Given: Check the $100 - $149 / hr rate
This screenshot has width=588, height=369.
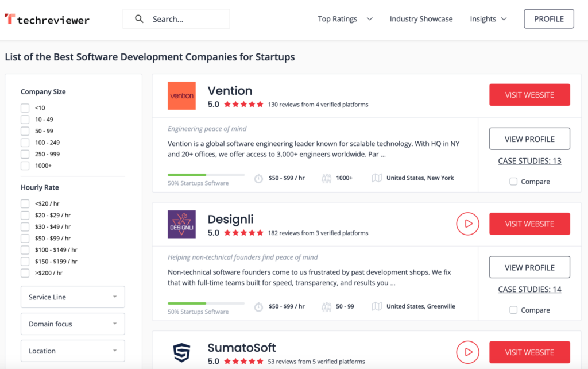Looking at the screenshot, I should 25,250.
